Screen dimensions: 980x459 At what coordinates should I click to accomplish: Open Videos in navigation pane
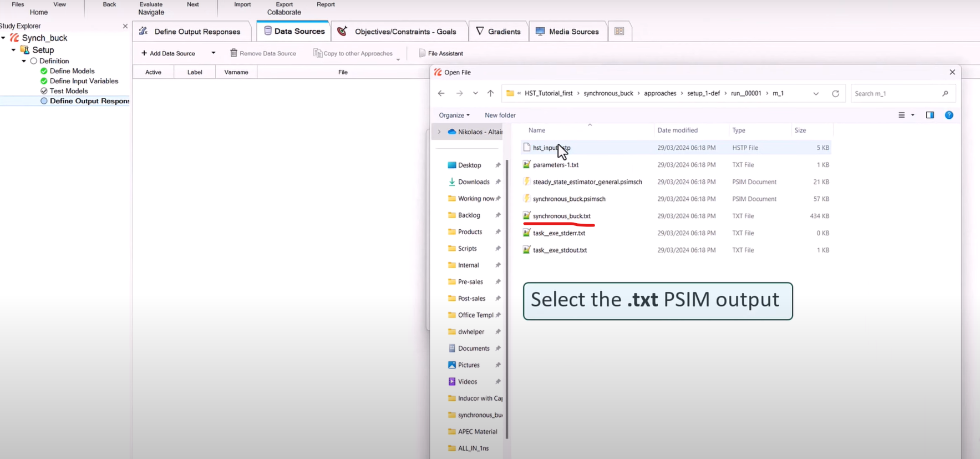(x=467, y=382)
